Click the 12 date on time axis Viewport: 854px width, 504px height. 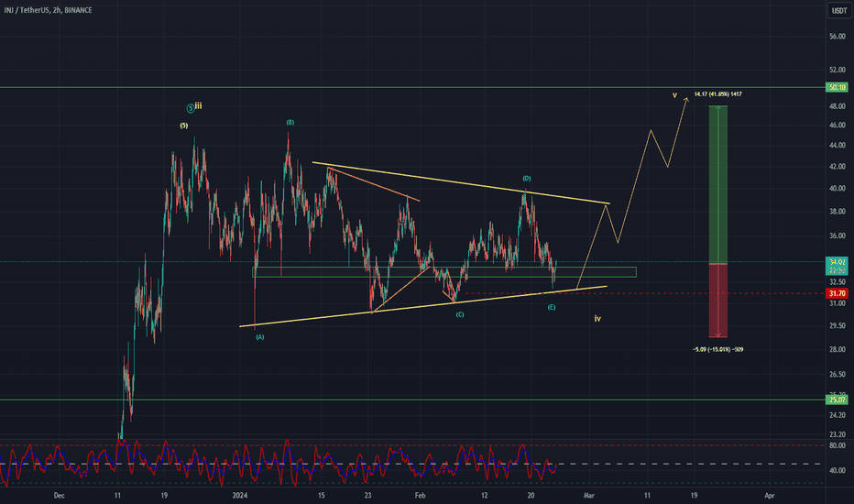tap(484, 495)
